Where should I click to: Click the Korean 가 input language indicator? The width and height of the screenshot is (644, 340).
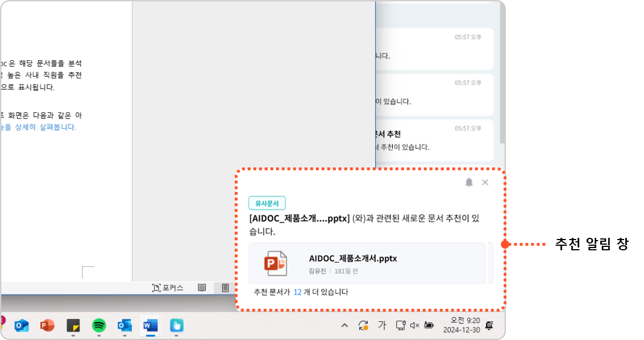point(382,325)
